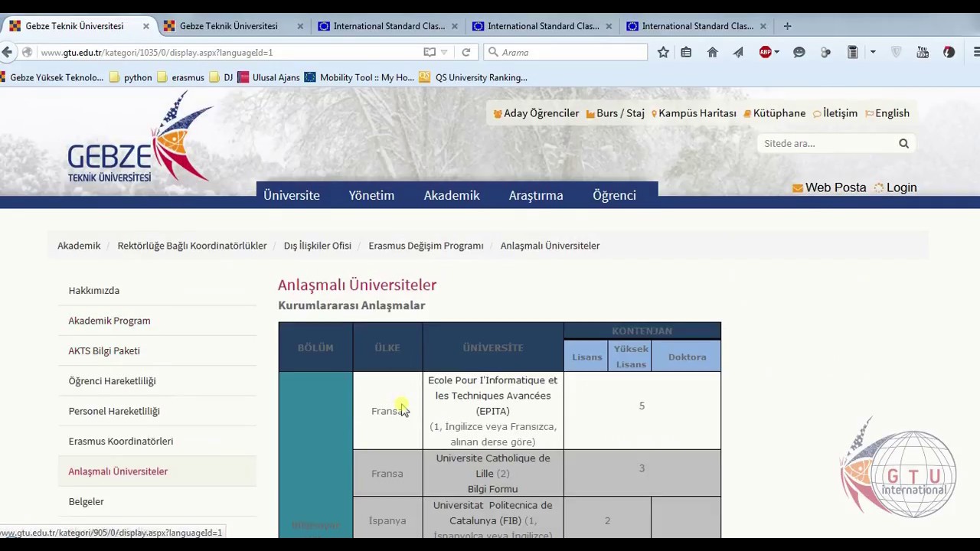Open Burs / Staj link

[616, 113]
